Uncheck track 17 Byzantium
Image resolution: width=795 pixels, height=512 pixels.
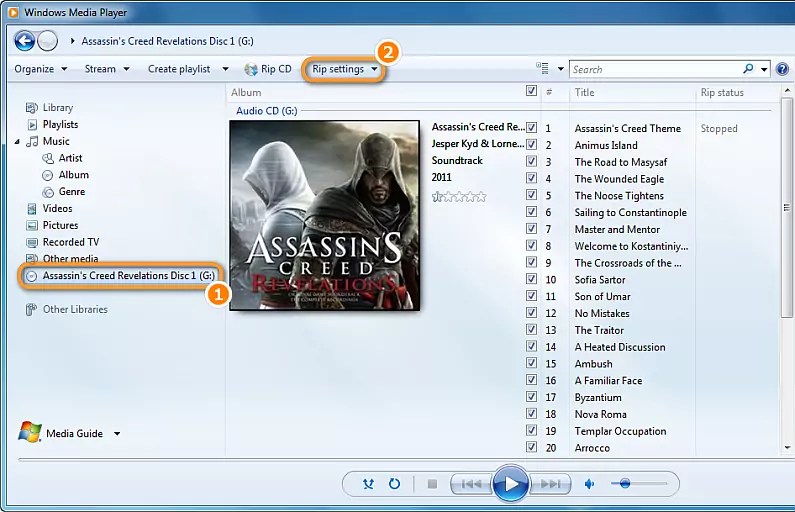pos(531,396)
